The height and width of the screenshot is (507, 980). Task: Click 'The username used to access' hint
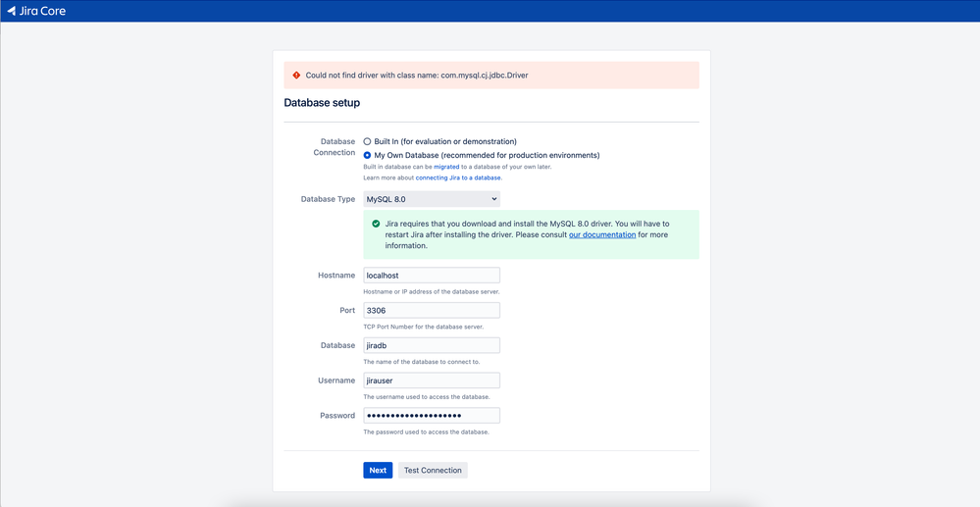click(x=427, y=397)
